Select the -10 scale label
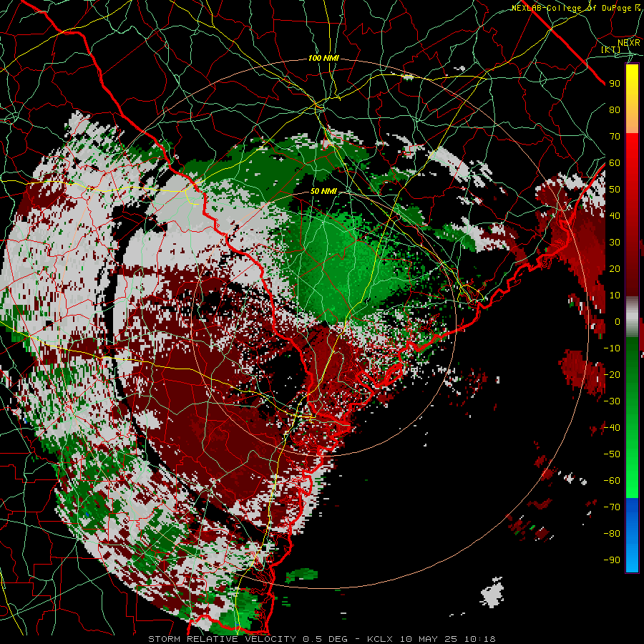 tap(612, 348)
